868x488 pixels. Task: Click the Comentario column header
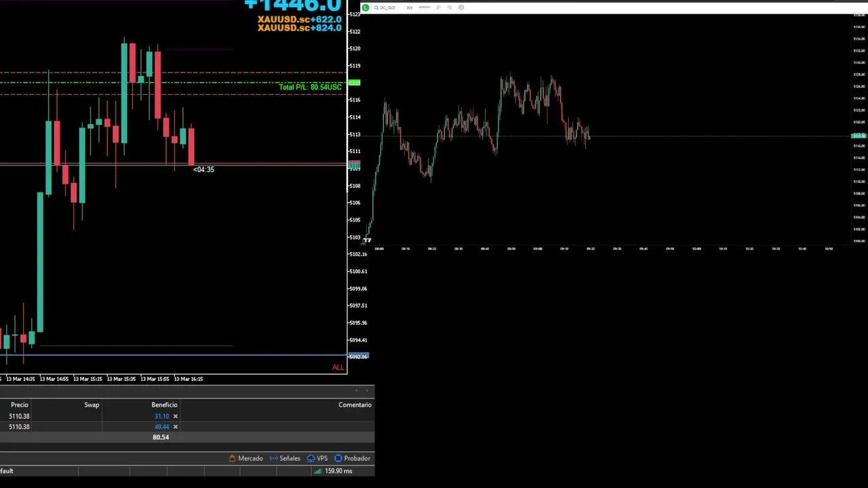(x=355, y=405)
